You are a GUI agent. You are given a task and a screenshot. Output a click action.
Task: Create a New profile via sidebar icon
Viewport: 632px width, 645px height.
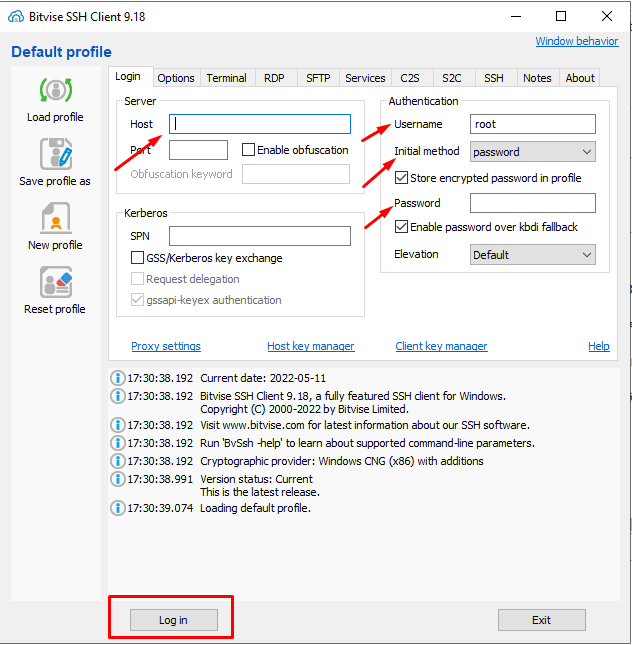56,218
